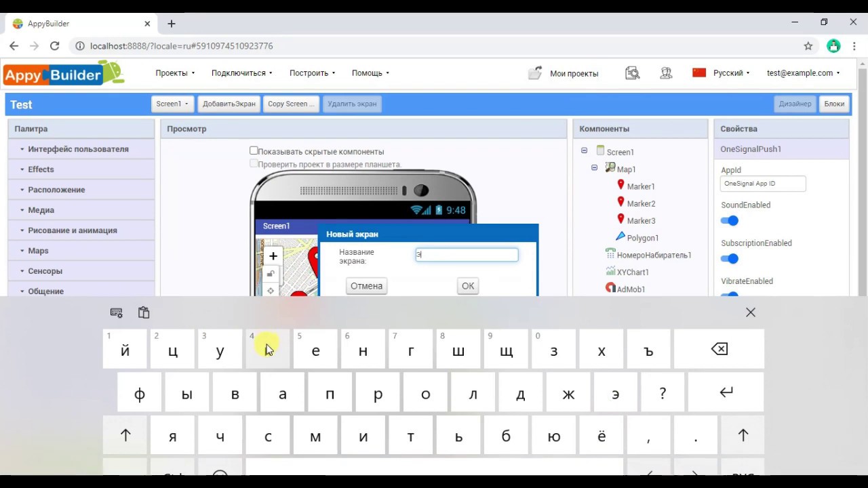
Task: Tap the question mark key on the keyboard
Action: (663, 392)
